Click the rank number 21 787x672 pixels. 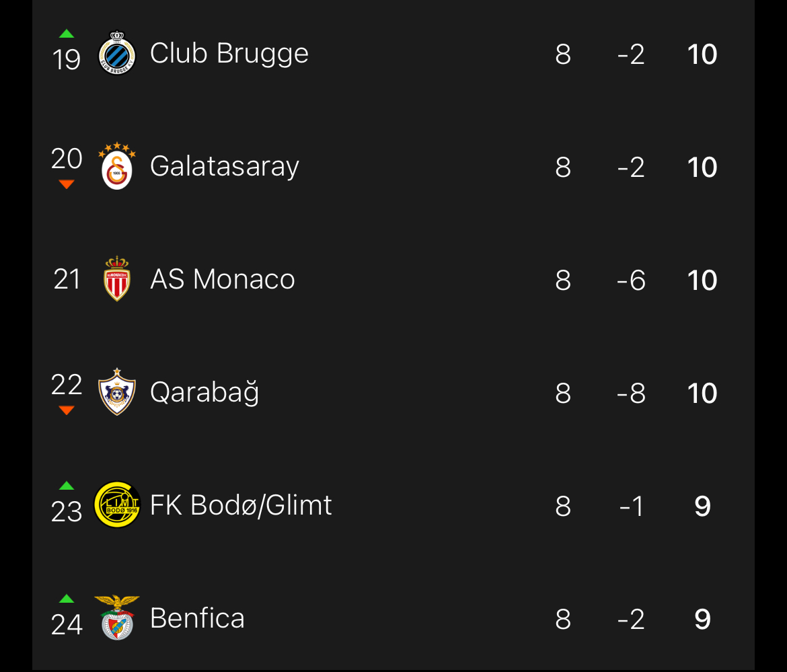point(67,280)
